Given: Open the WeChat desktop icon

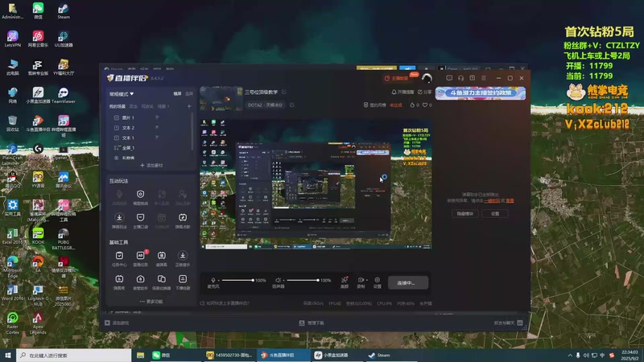Looking at the screenshot, I should [38, 11].
